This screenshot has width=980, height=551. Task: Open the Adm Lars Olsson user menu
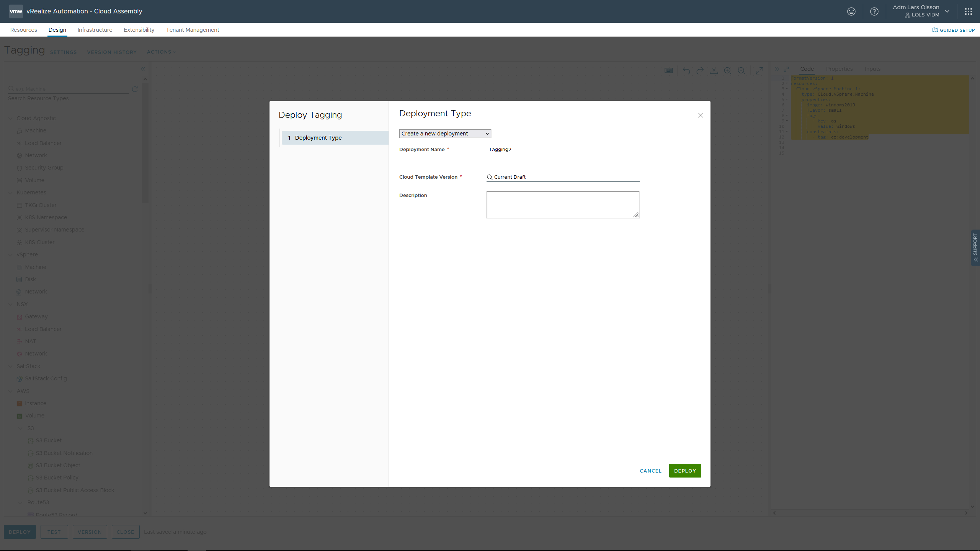(921, 11)
